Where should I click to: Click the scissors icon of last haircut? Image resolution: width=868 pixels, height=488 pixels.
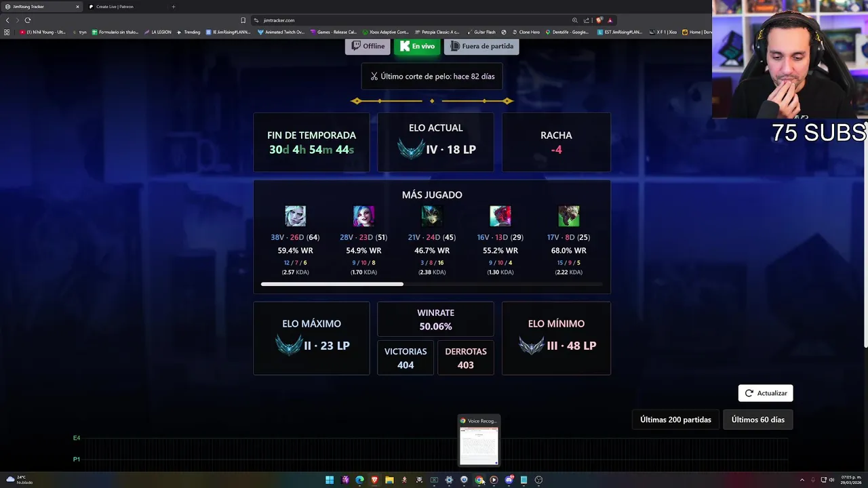pos(374,77)
